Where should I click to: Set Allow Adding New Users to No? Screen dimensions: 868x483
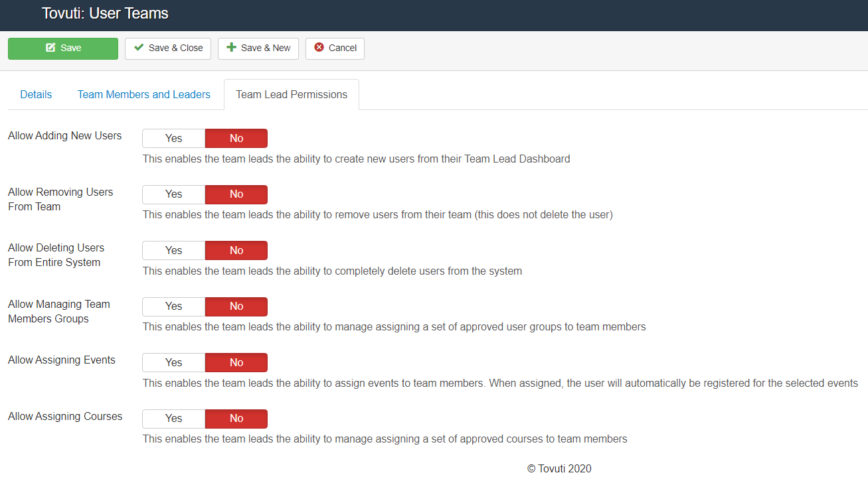point(236,138)
